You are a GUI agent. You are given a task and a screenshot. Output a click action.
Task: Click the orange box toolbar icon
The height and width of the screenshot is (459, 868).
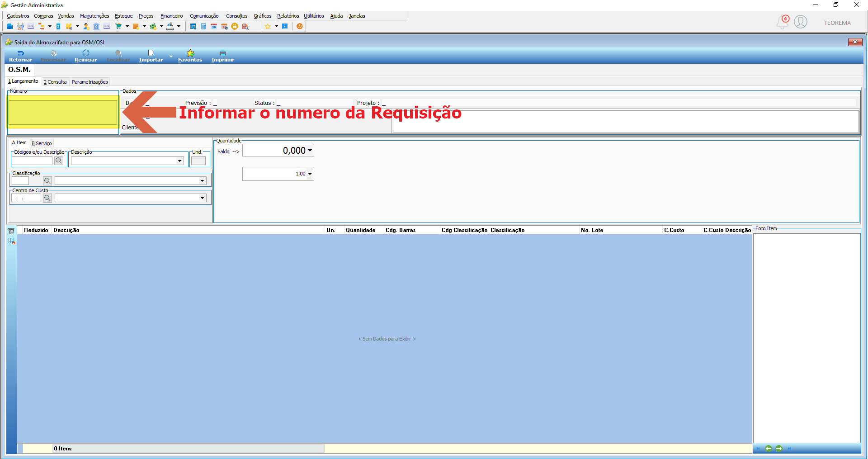[x=136, y=26]
